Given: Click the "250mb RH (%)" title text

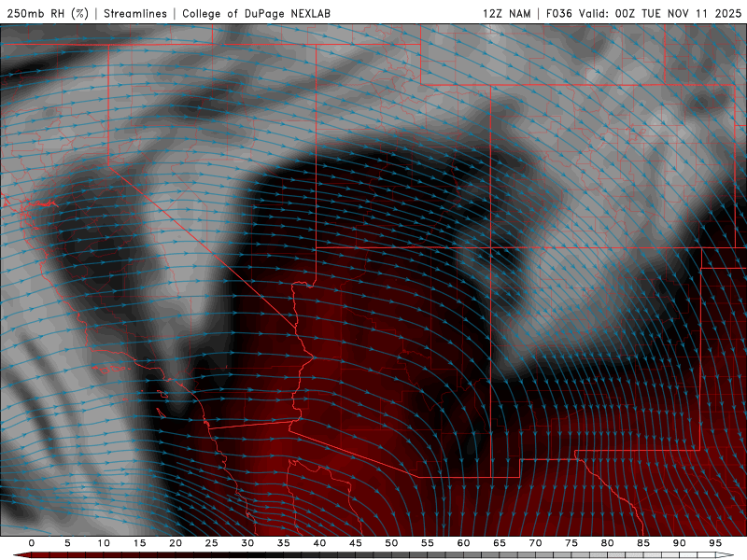Looking at the screenshot, I should point(48,14).
